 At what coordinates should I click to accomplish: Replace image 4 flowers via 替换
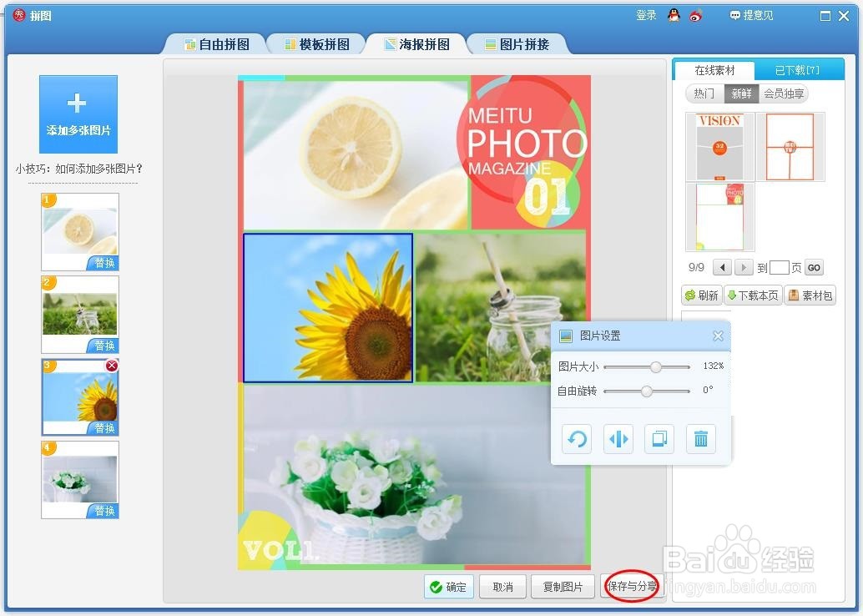tap(103, 510)
